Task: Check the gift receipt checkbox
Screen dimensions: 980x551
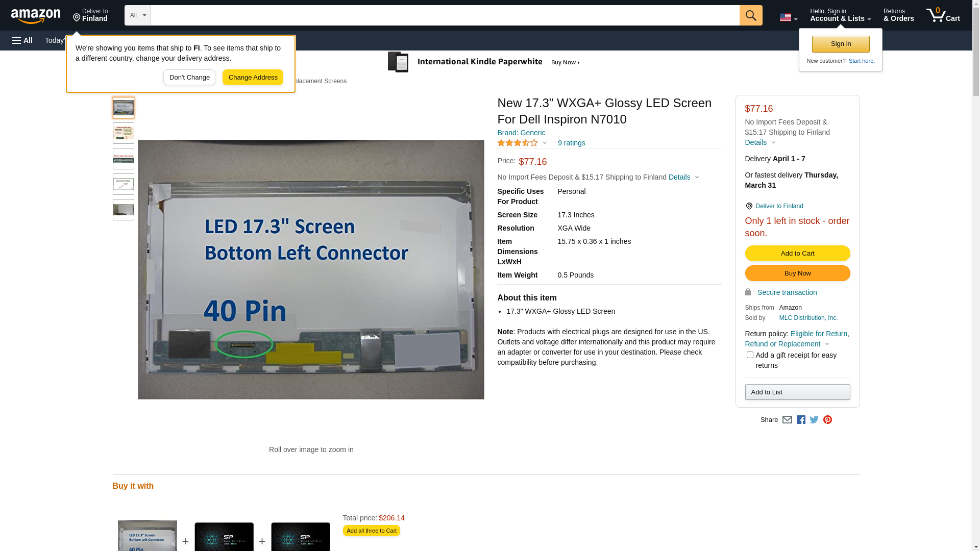Action: click(750, 355)
